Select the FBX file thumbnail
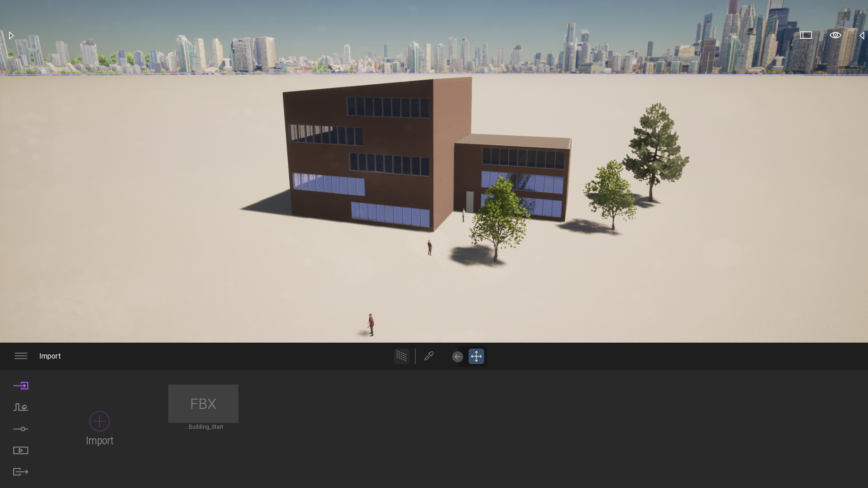Screen dimensions: 868x488 coord(203,404)
